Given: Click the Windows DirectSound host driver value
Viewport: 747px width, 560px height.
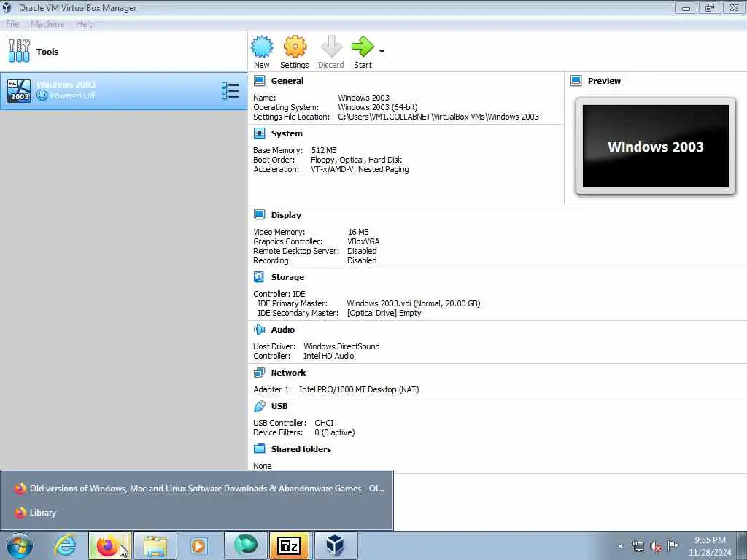Looking at the screenshot, I should [341, 346].
